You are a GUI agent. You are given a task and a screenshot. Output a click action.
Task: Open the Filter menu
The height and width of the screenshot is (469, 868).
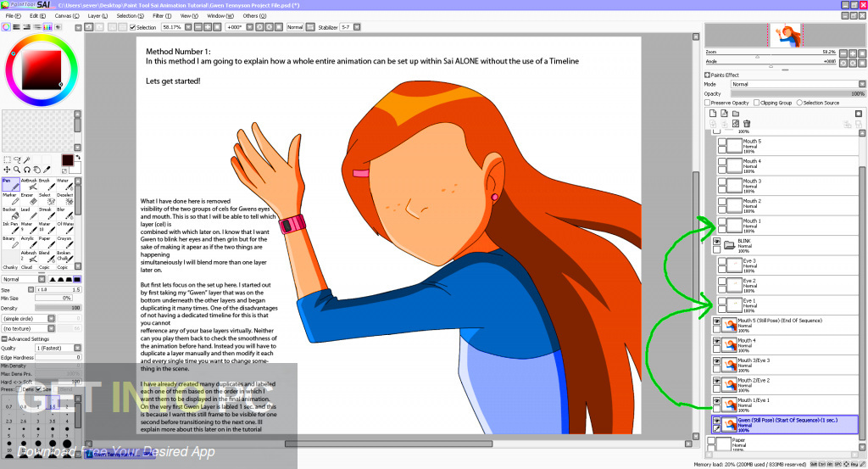162,16
